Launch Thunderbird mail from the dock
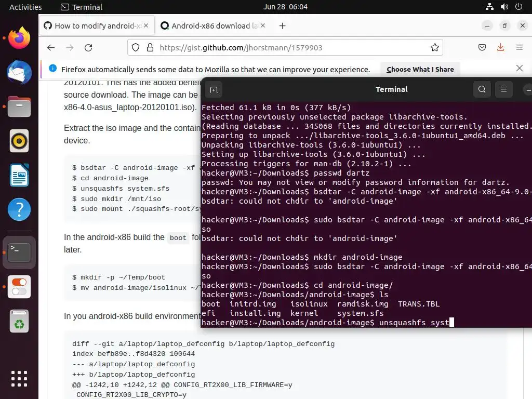Viewport: 532px width, 399px height. pyautogui.click(x=19, y=72)
